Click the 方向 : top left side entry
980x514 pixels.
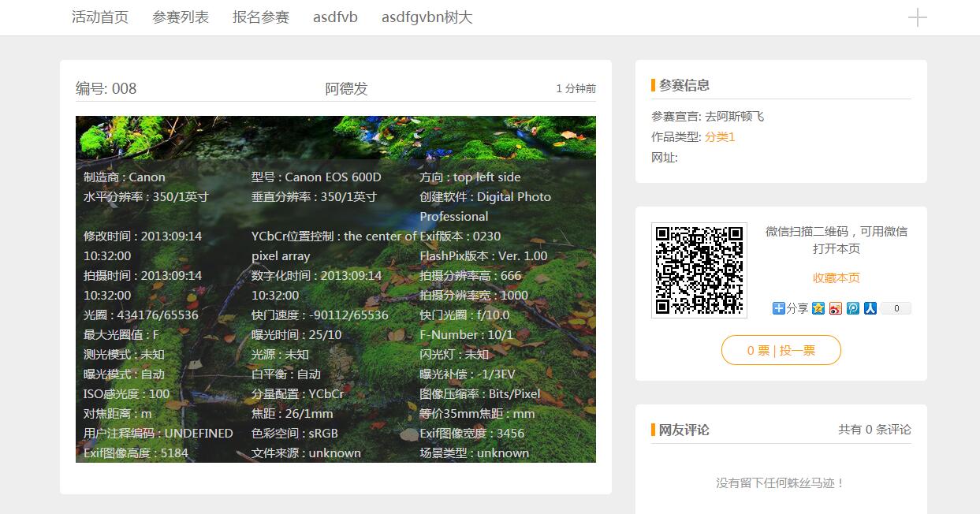click(x=470, y=177)
